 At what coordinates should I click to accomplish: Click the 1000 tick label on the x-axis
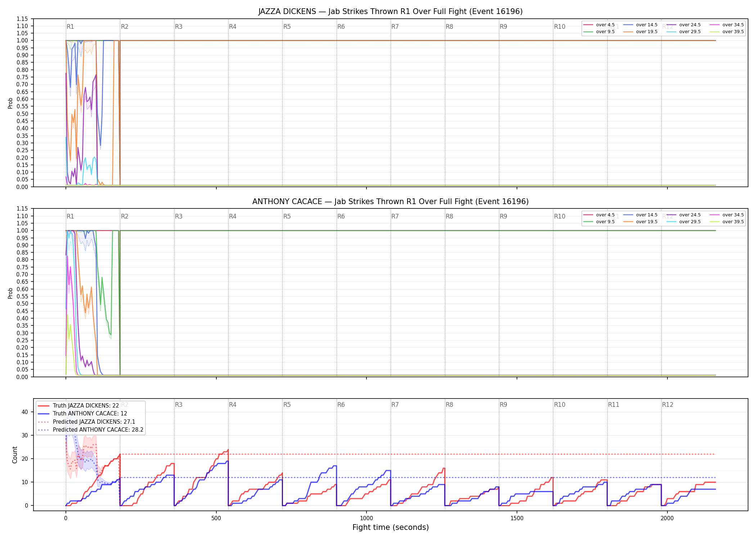coord(366,518)
